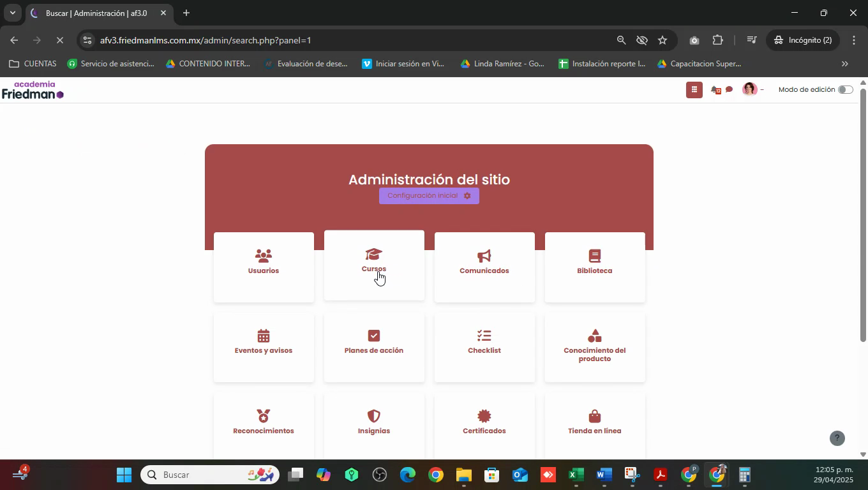Open the Reconocimientos medal card

coord(264,426)
